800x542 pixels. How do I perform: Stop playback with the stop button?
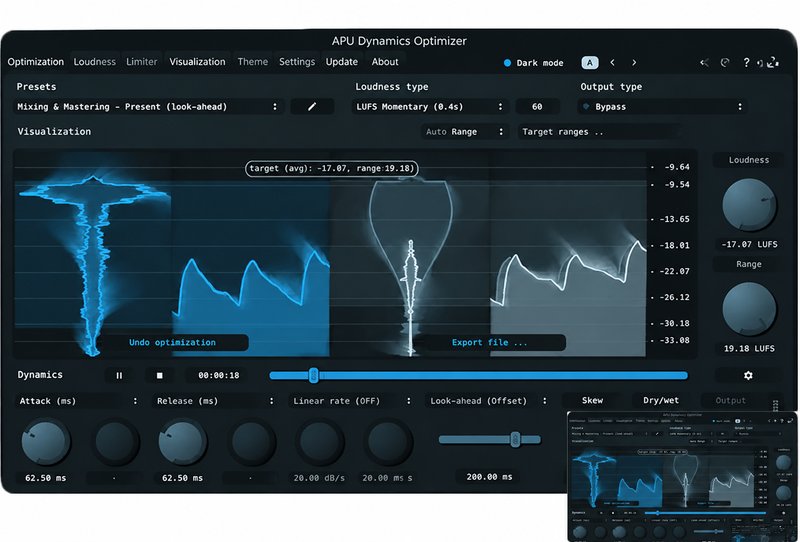(159, 376)
